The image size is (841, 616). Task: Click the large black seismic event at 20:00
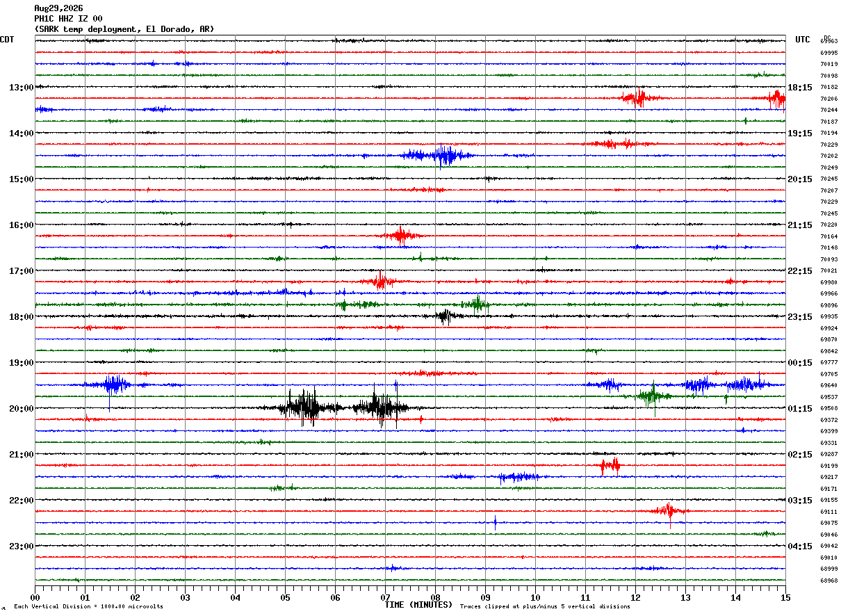[x=341, y=408]
